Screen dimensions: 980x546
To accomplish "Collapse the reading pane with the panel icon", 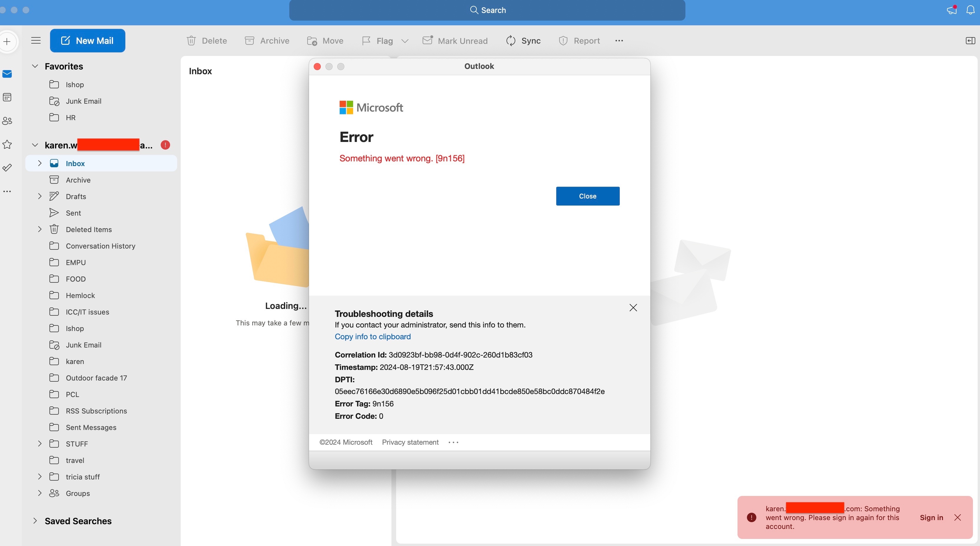I will 970,41.
